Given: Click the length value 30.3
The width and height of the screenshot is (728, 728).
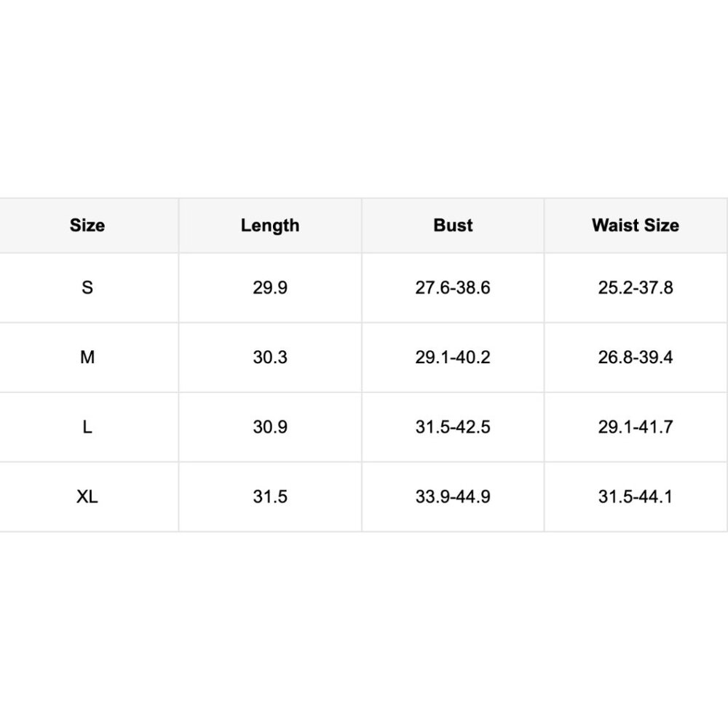Looking at the screenshot, I should (270, 357).
